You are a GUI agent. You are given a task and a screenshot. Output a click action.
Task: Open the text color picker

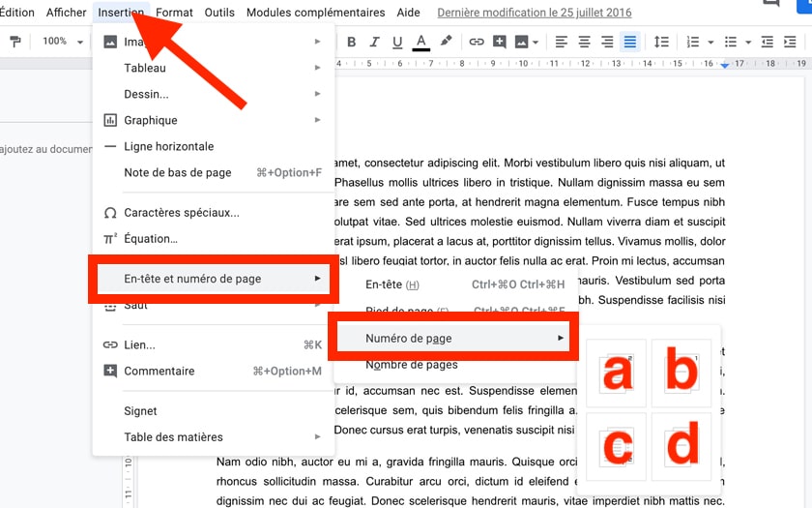[x=421, y=42]
